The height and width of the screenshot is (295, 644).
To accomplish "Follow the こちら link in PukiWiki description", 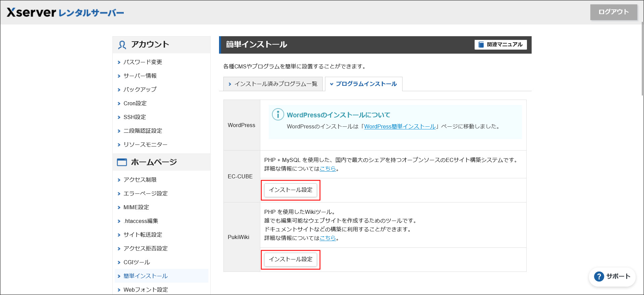I will [328, 238].
